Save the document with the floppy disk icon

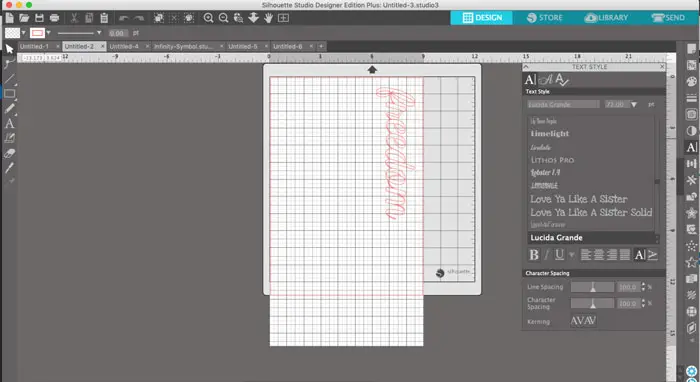(39, 18)
